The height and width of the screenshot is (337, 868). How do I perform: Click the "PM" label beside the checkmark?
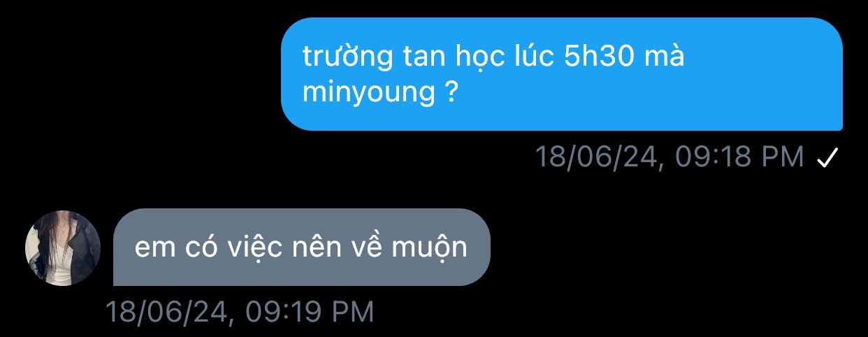tap(782, 157)
